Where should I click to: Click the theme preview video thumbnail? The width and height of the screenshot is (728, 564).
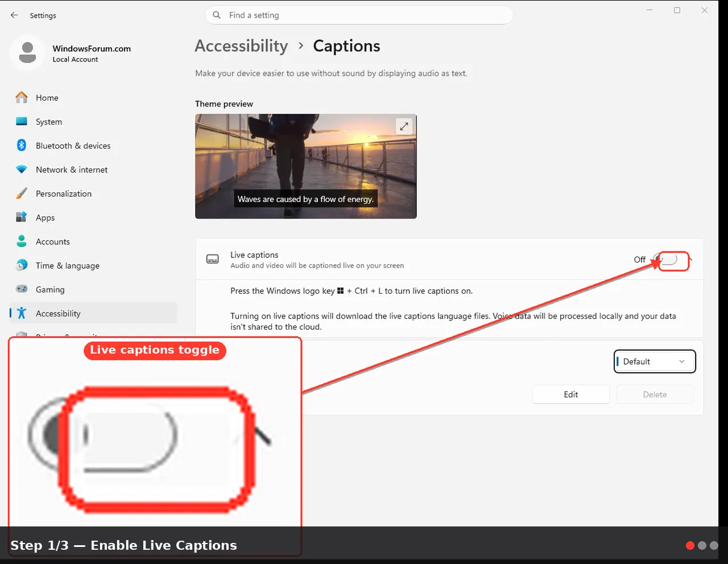(x=306, y=166)
